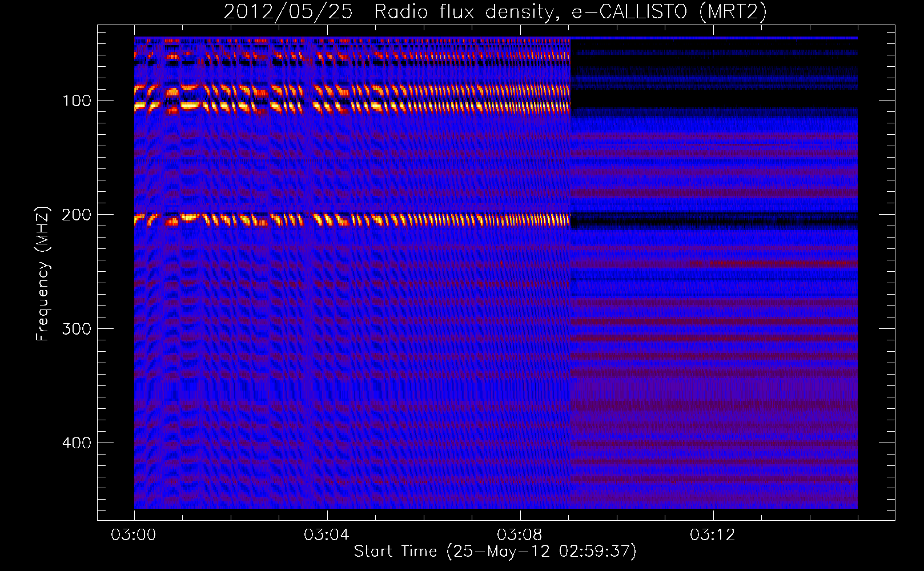Click the time tick label "03:04"

tap(327, 534)
